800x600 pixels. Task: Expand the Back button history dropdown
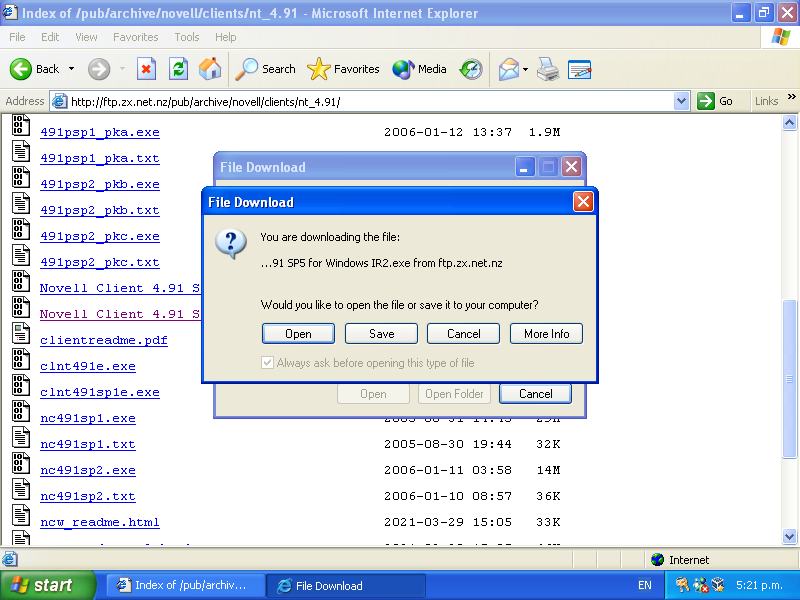(71, 69)
